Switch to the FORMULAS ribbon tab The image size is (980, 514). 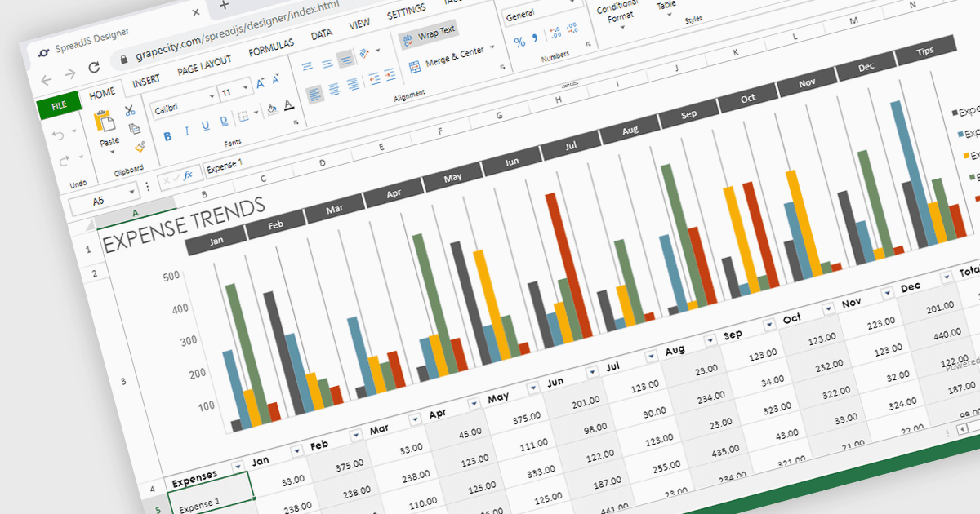(271, 48)
